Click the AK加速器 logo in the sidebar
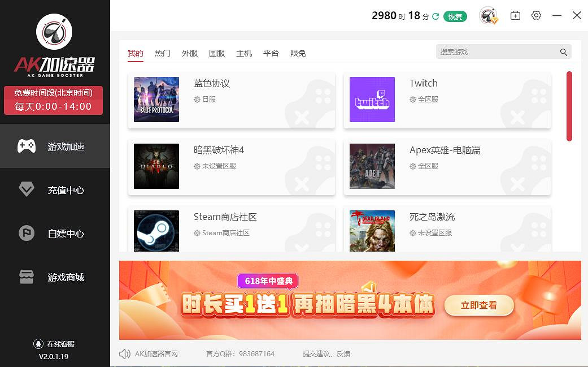588x367 pixels. click(x=54, y=45)
